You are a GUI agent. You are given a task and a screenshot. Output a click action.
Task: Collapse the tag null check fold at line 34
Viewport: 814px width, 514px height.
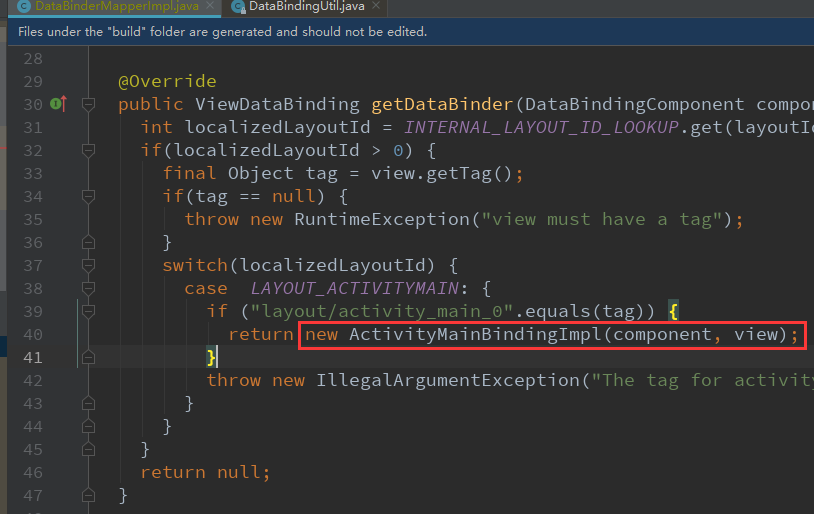coord(88,196)
